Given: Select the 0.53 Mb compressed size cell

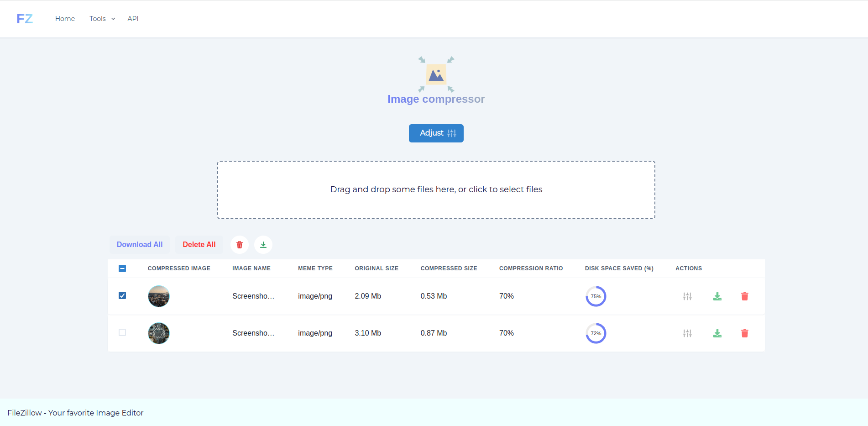Looking at the screenshot, I should (x=434, y=296).
